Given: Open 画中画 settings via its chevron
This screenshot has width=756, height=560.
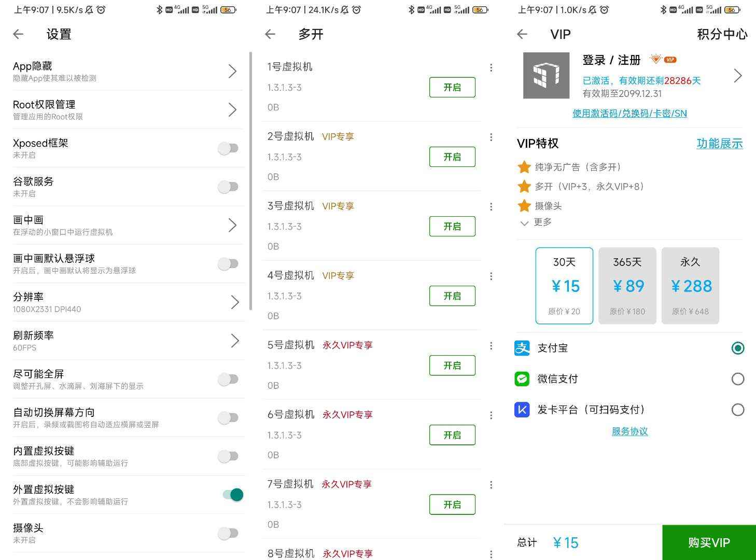Looking at the screenshot, I should [233, 225].
